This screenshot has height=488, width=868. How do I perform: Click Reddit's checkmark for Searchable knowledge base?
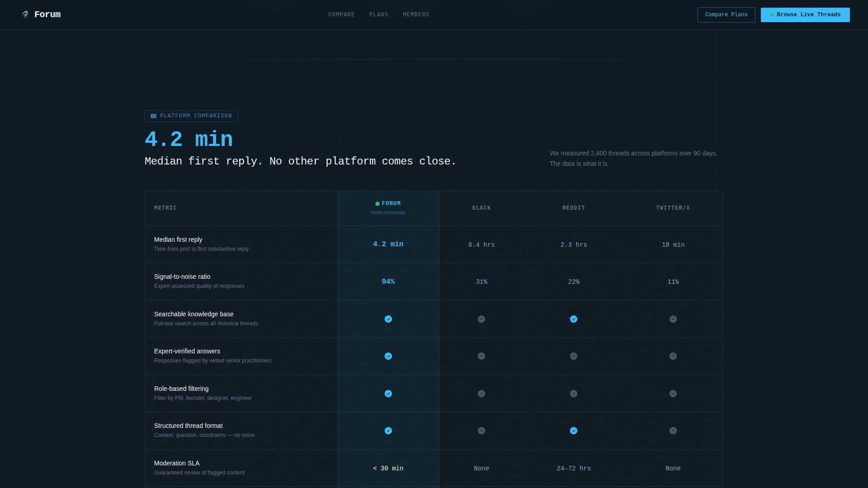tap(573, 319)
